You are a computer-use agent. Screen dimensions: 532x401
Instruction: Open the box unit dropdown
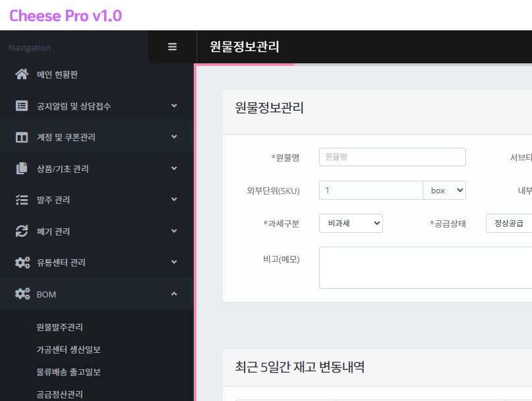(x=444, y=191)
